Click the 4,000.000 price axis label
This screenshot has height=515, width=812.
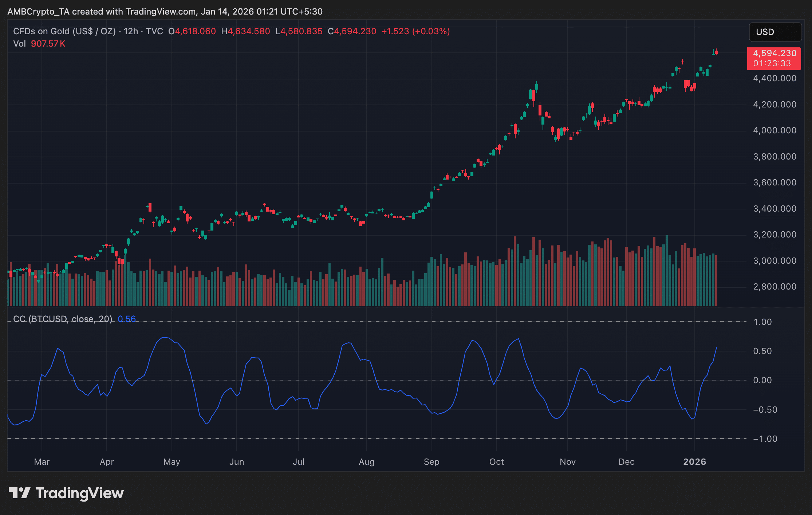click(774, 130)
